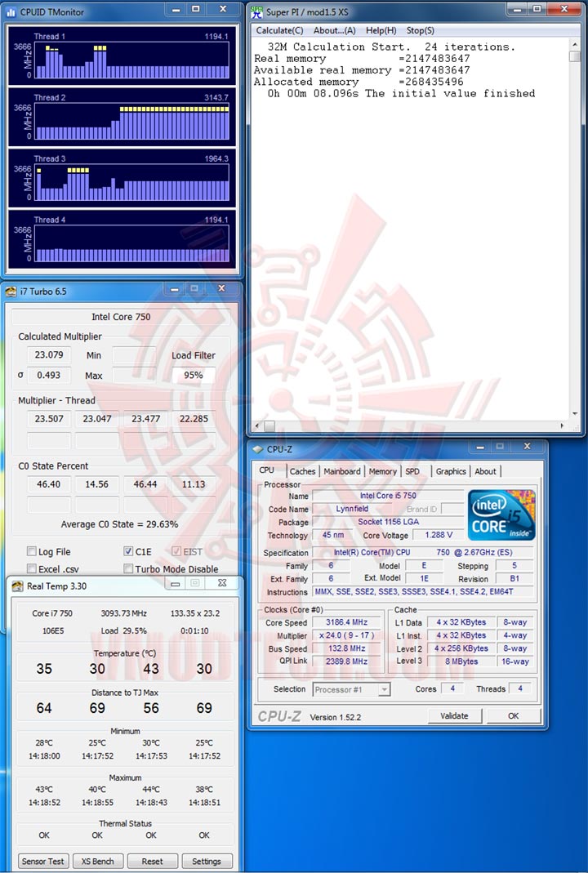The width and height of the screenshot is (588, 873).
Task: Click the Reset button in Real Temp
Action: tap(152, 861)
